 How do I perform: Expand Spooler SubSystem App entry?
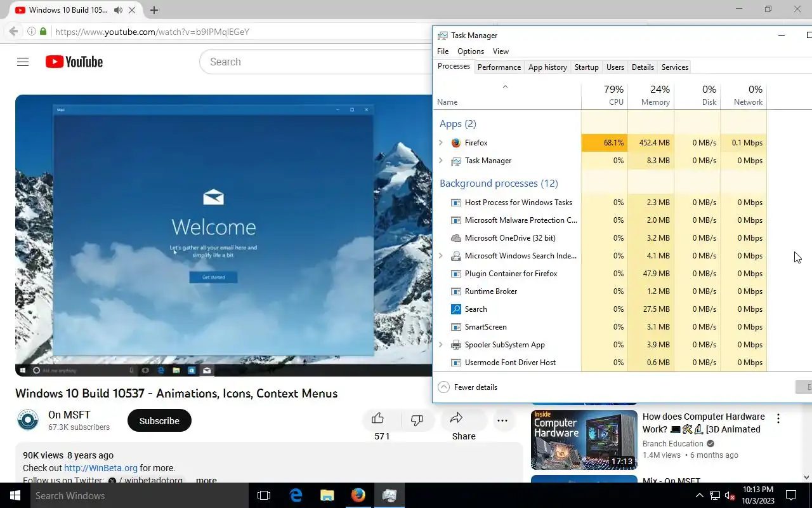click(441, 345)
